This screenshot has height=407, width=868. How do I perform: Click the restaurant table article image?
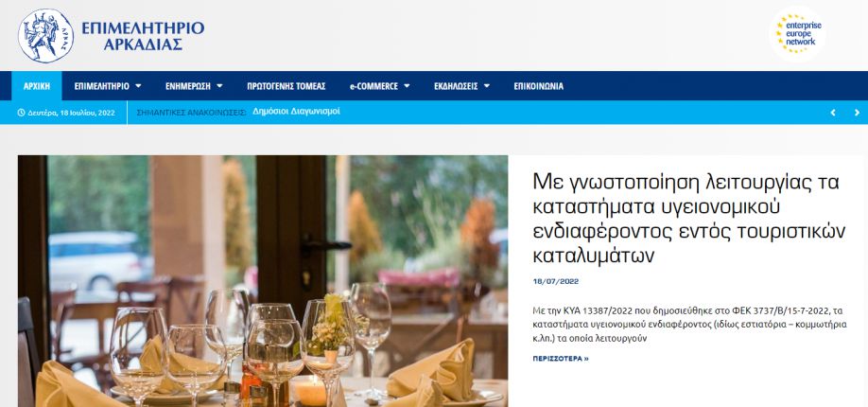263,281
